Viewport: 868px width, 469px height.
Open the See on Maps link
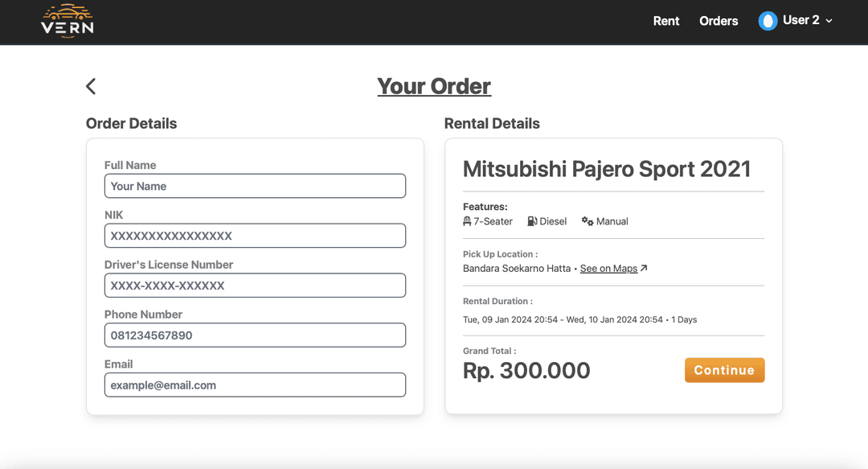pos(608,269)
